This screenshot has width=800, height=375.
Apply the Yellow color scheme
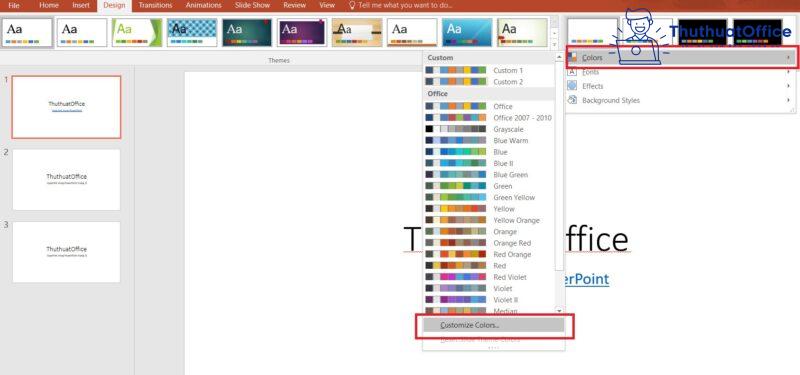[x=489, y=209]
